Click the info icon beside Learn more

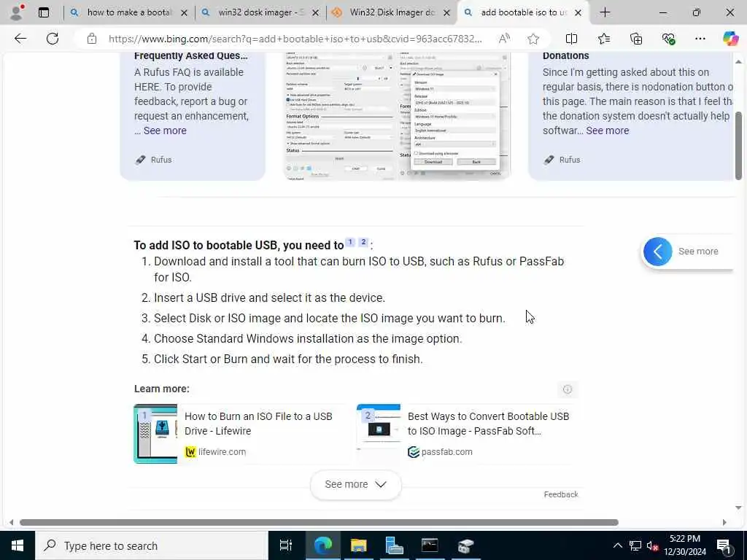click(568, 389)
